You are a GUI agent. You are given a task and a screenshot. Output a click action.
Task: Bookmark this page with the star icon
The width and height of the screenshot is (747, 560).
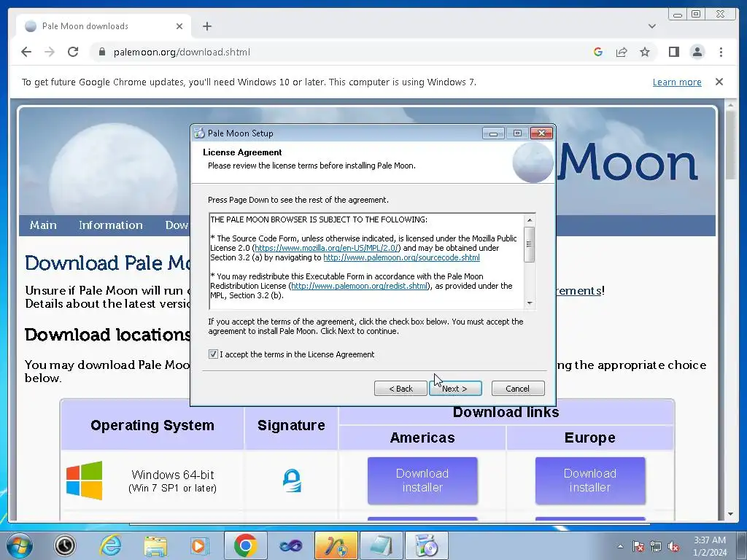tap(645, 52)
